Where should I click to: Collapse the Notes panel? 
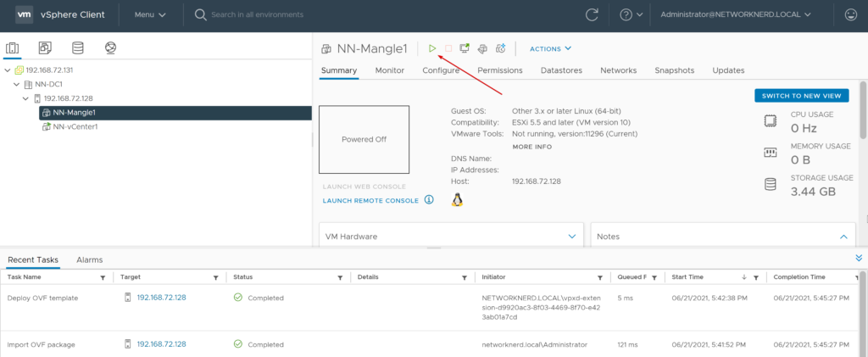pyautogui.click(x=843, y=237)
